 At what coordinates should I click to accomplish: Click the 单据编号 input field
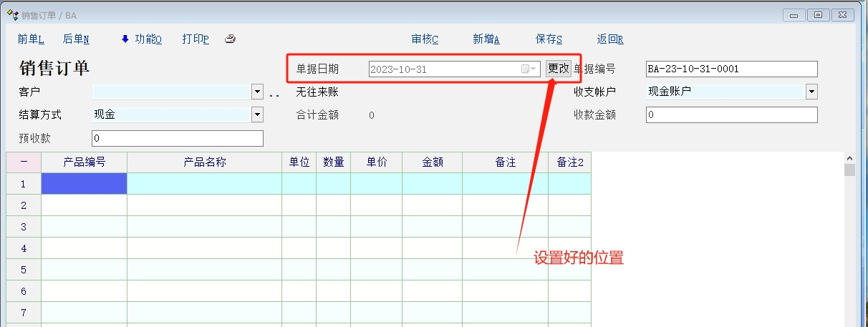pos(731,69)
